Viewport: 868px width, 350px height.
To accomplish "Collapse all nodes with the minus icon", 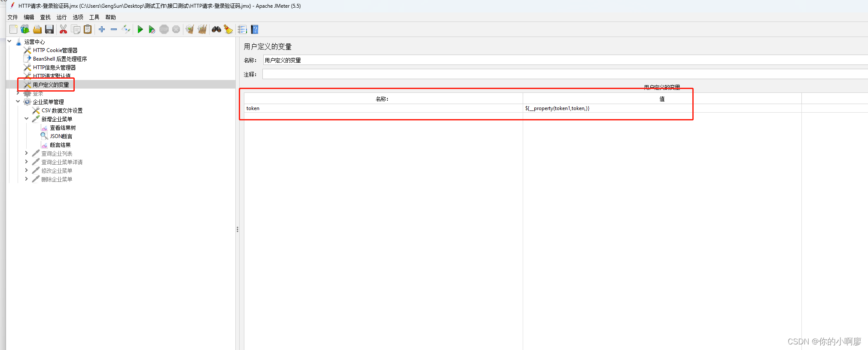I will click(x=114, y=29).
